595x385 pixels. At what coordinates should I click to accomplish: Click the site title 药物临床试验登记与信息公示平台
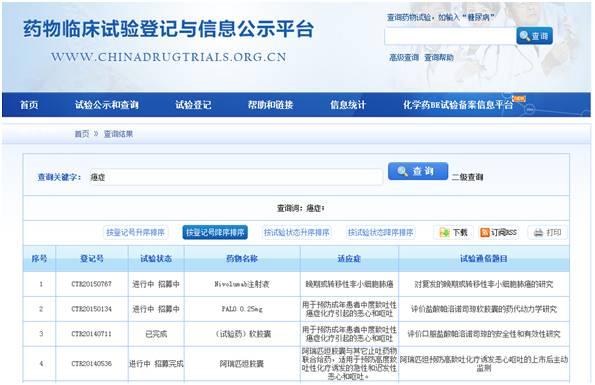[x=168, y=29]
